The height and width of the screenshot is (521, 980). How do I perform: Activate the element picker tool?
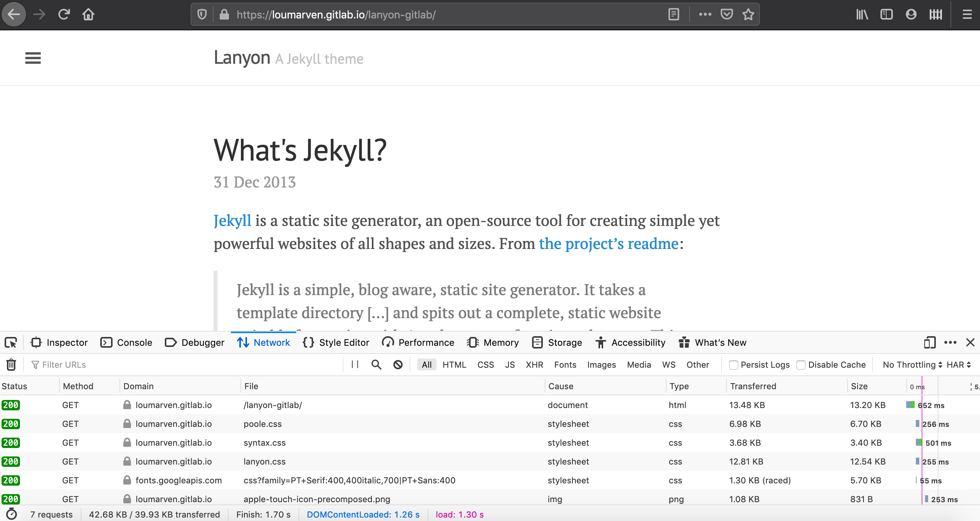pos(11,342)
